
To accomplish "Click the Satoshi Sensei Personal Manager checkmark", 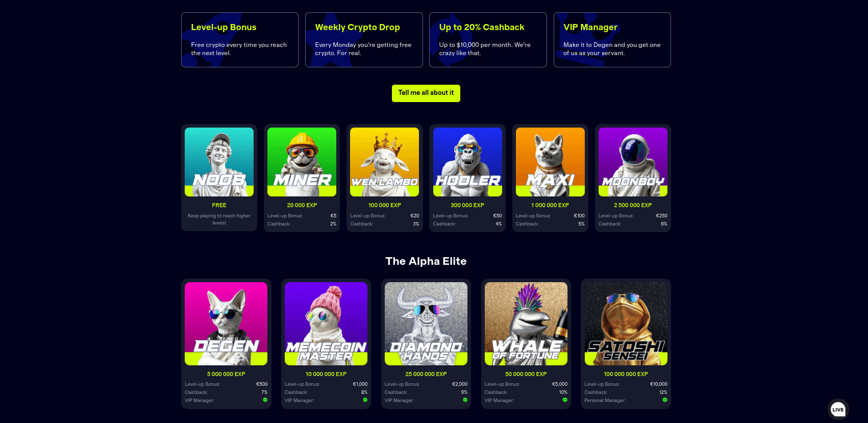I will pos(664,400).
